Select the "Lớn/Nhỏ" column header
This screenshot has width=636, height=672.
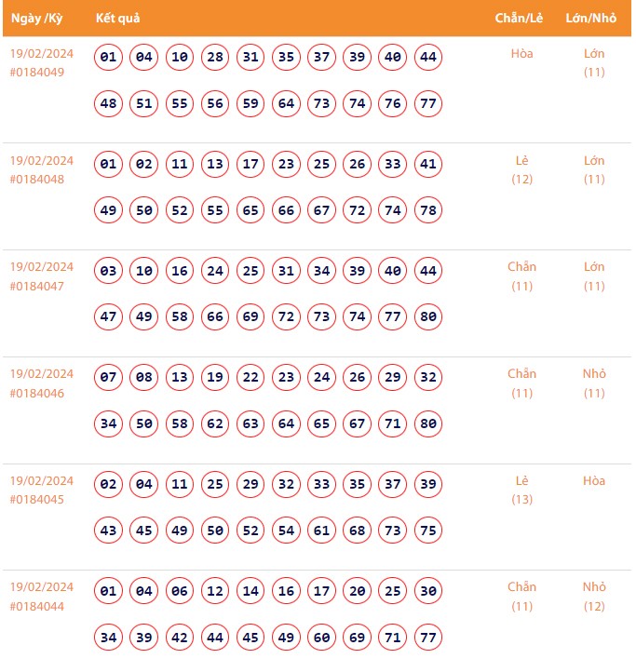point(591,19)
